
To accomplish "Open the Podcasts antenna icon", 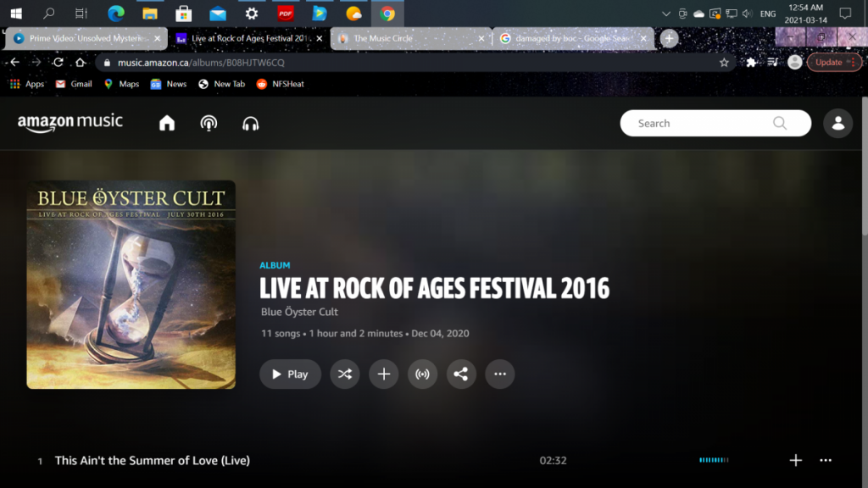I will pyautogui.click(x=209, y=123).
